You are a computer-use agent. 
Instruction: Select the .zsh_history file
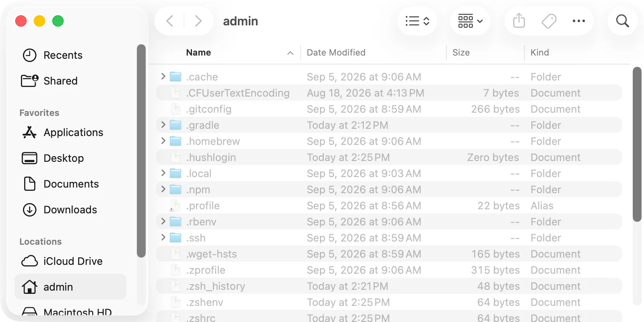coord(389,286)
